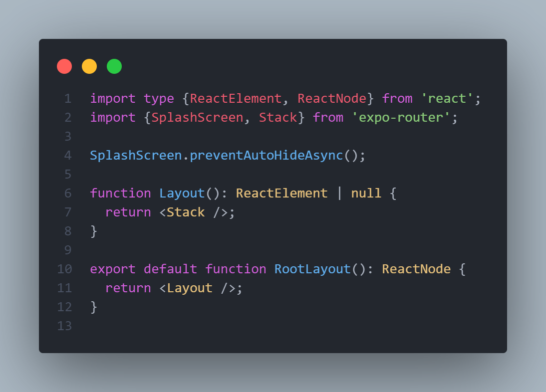Click line number 13 in gutter
This screenshot has height=392, width=546.
point(64,326)
